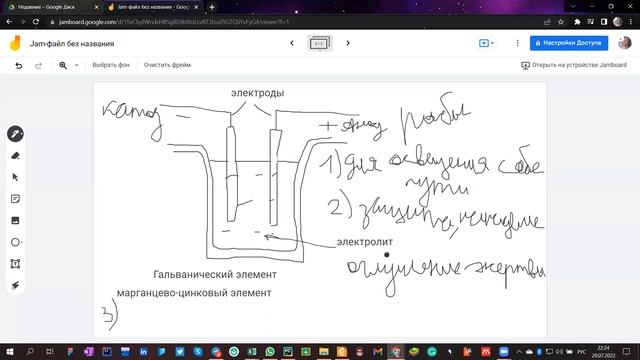The image size is (640, 360).
Task: Click the электролит text label
Action: (364, 242)
